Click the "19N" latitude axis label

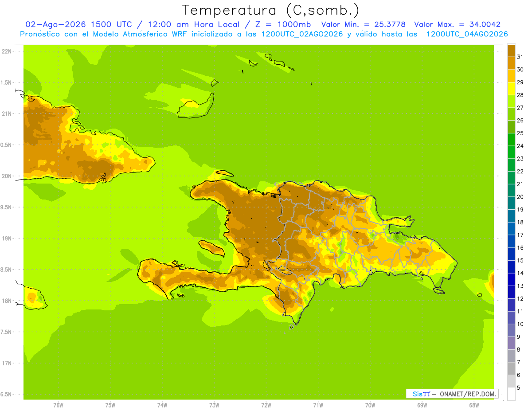click(x=7, y=239)
